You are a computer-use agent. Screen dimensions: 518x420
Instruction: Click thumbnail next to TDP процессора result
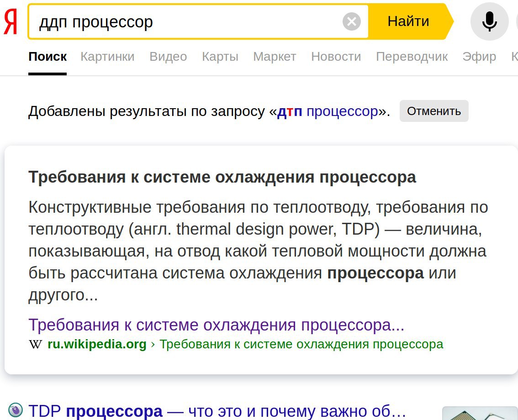480,413
